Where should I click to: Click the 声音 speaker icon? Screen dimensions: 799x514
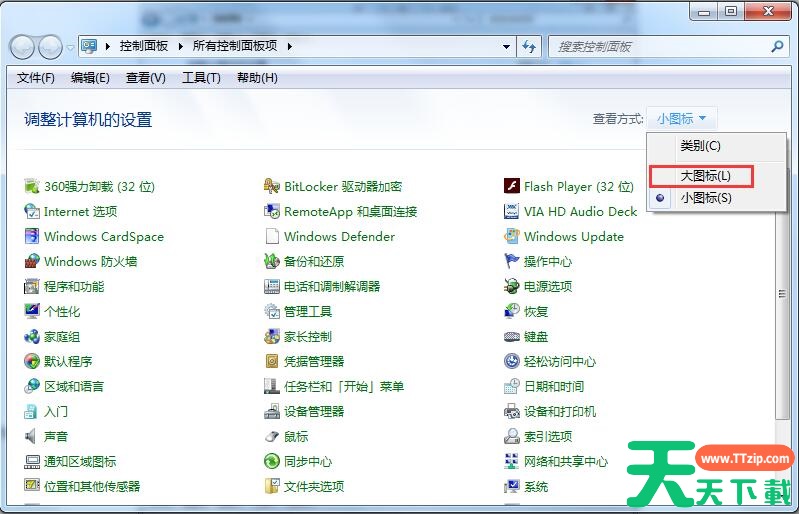click(32, 436)
